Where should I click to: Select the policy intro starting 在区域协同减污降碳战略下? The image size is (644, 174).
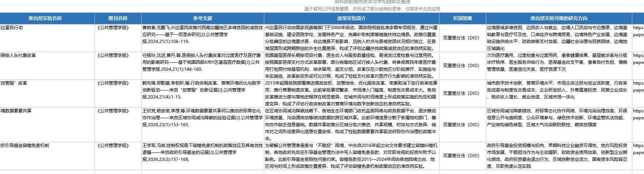click(x=352, y=124)
